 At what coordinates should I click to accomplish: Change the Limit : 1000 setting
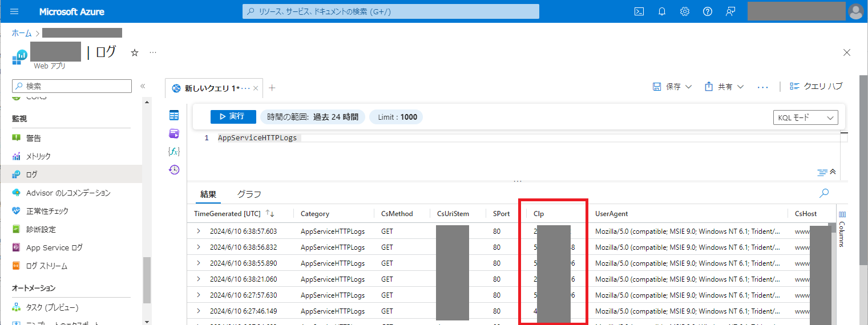[397, 117]
